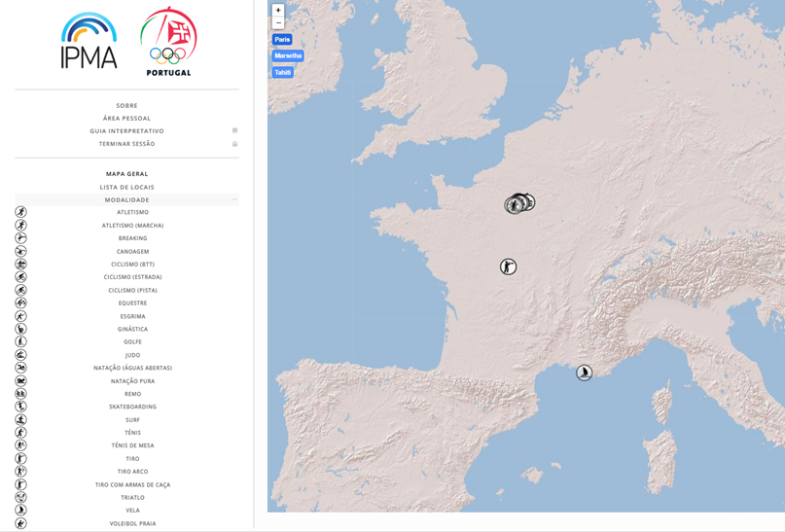The width and height of the screenshot is (785, 532).
Task: Select the Surf icon in the list
Action: [x=20, y=420]
